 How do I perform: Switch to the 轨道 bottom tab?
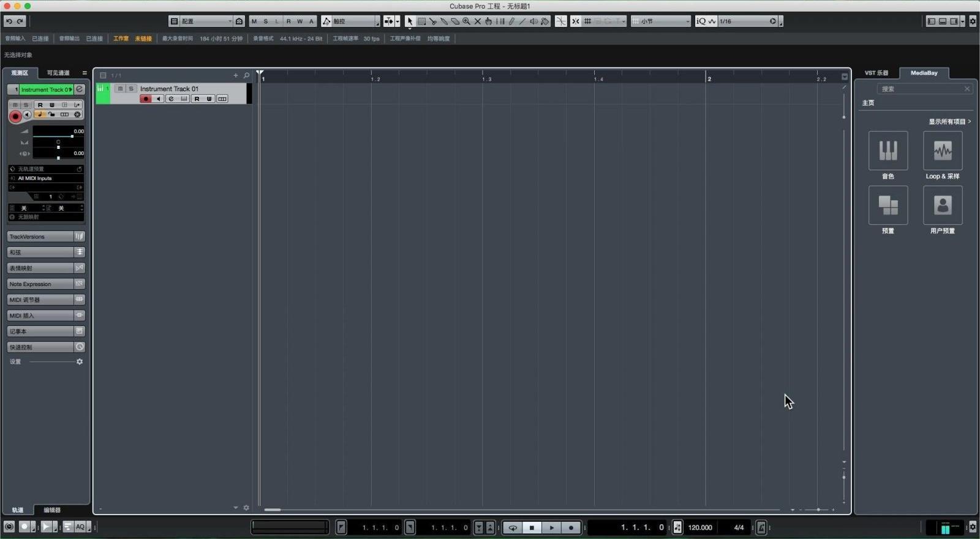[x=18, y=510]
